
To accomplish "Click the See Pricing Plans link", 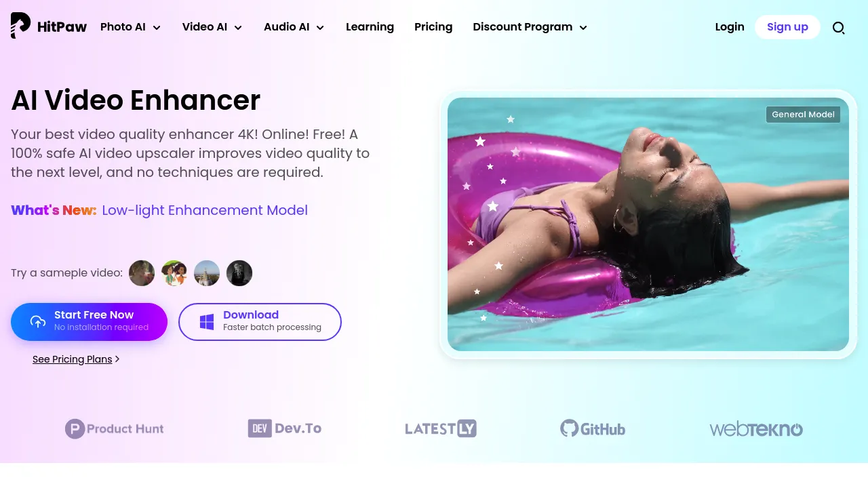I will coord(72,359).
